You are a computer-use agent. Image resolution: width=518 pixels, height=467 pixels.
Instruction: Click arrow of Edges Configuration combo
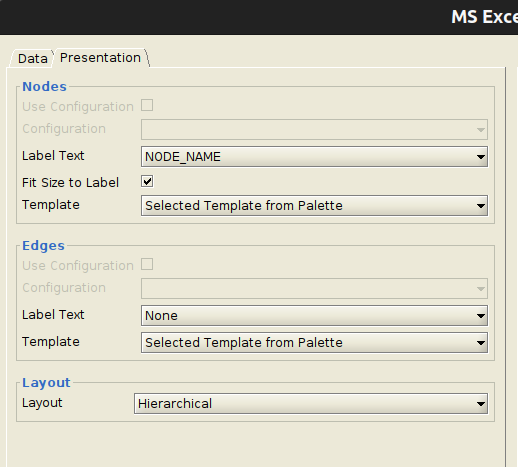click(480, 288)
